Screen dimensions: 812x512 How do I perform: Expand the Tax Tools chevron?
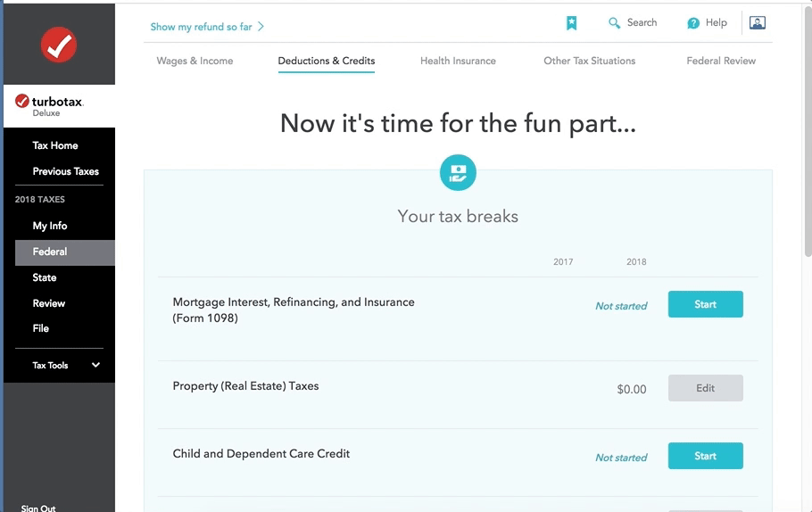tap(95, 365)
